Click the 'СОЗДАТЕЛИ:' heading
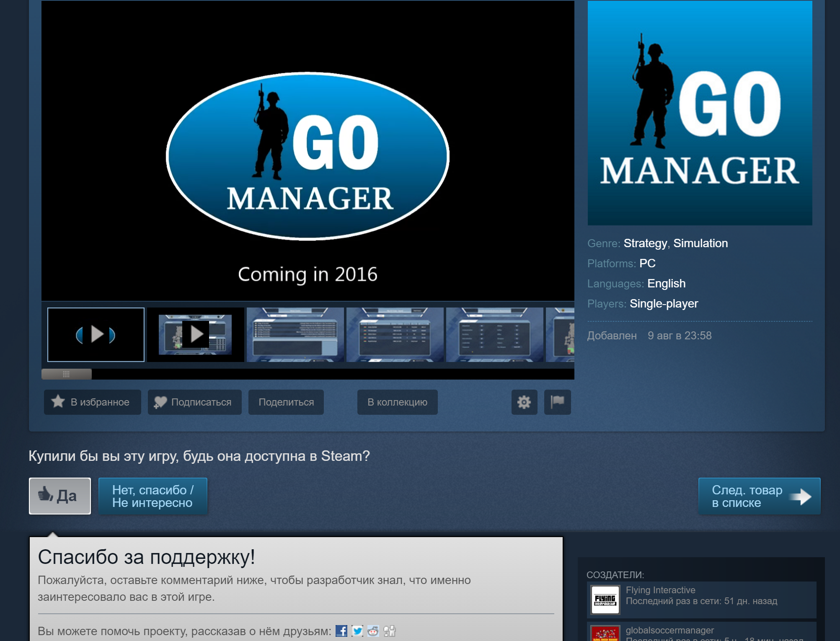This screenshot has width=840, height=641. 615,575
